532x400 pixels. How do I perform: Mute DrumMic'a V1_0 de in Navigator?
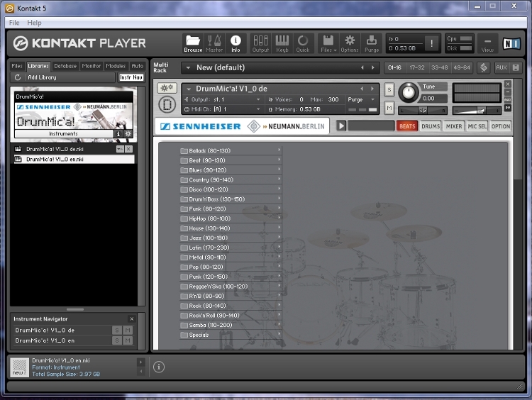coord(128,330)
